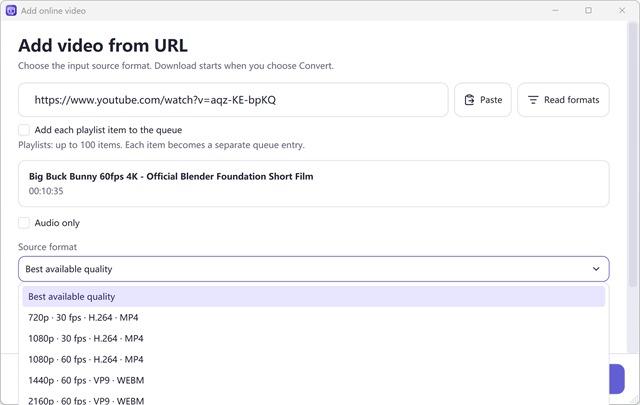The width and height of the screenshot is (640, 405).
Task: Click the app icon in the title bar
Action: [11, 11]
